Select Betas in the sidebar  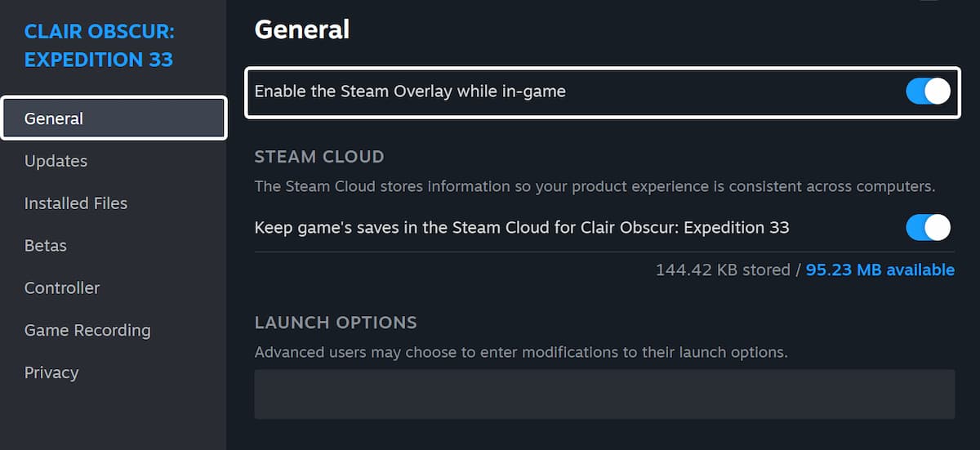coord(46,246)
